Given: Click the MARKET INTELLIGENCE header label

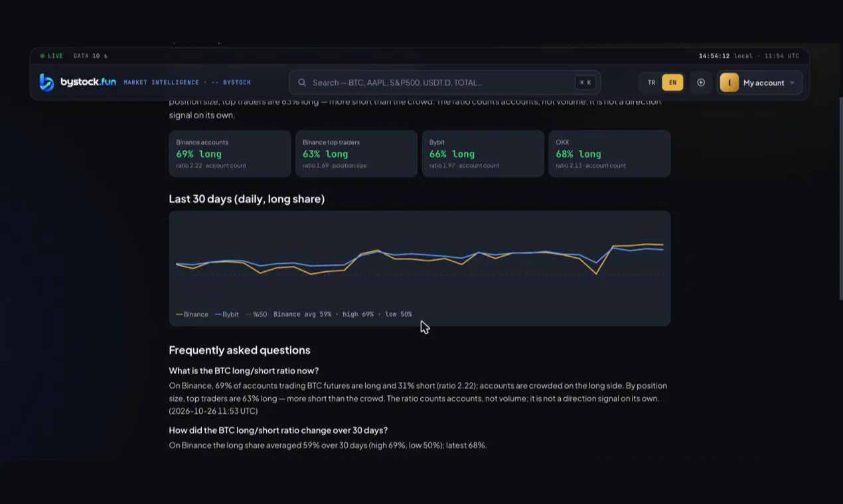Looking at the screenshot, I should 161,83.
